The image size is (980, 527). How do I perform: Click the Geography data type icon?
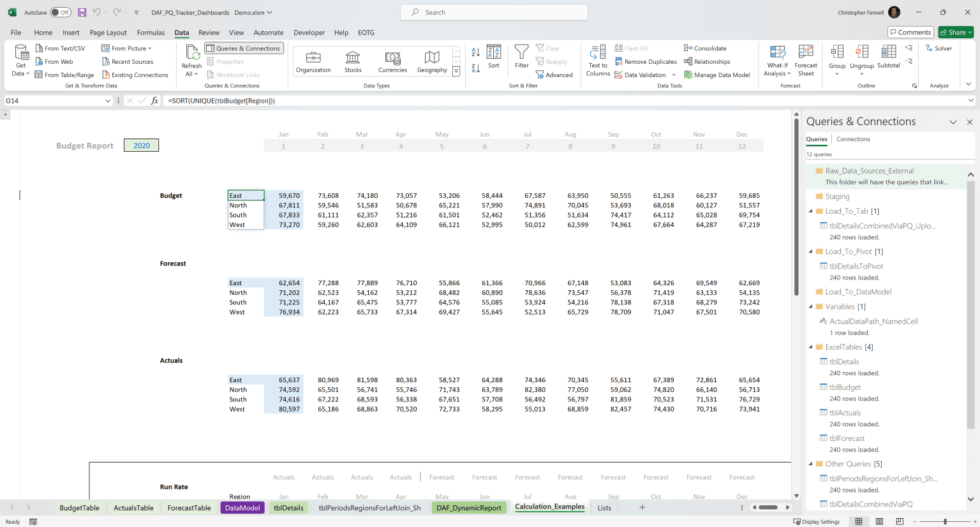coord(432,61)
